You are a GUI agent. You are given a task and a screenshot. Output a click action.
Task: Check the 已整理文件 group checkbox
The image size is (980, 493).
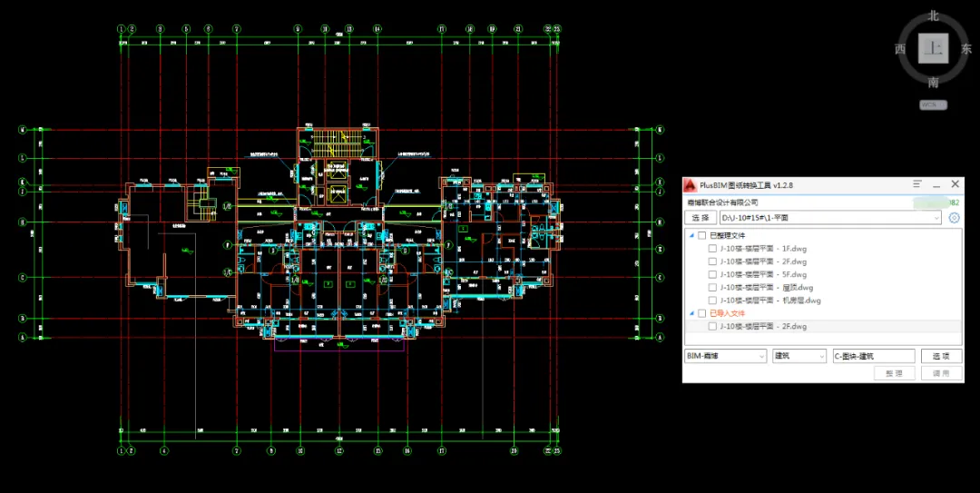click(701, 235)
